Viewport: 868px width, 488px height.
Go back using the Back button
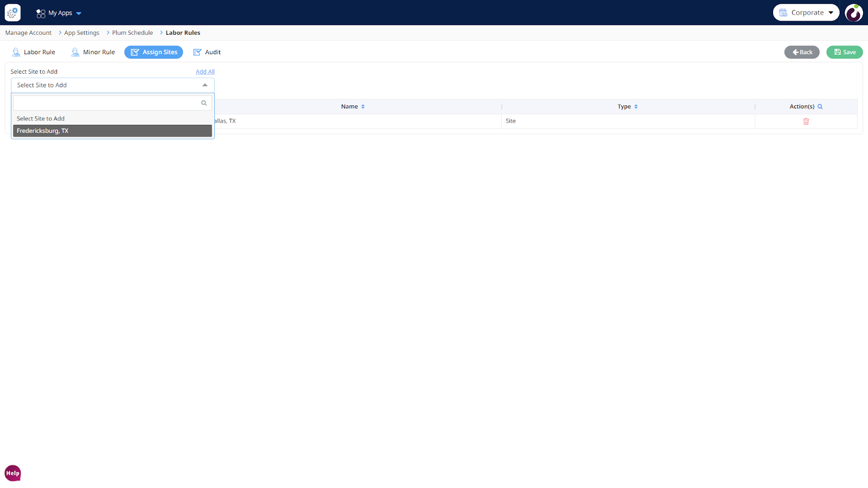(x=801, y=52)
